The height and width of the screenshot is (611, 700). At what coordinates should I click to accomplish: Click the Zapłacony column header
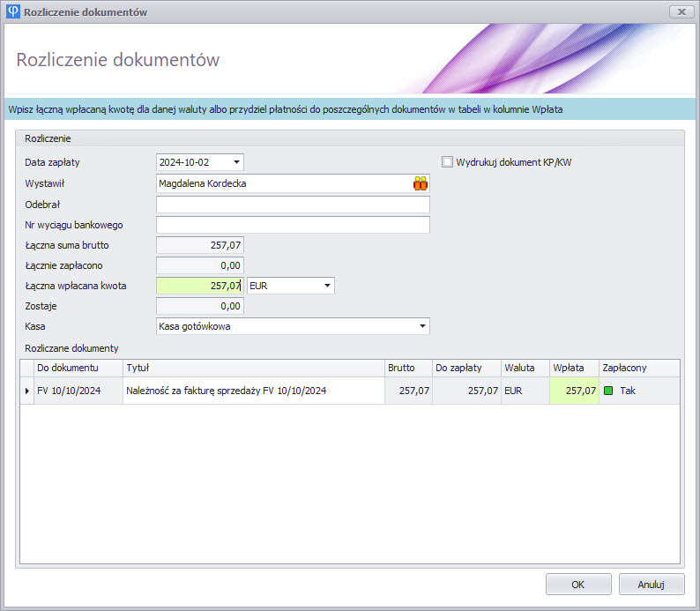638,368
